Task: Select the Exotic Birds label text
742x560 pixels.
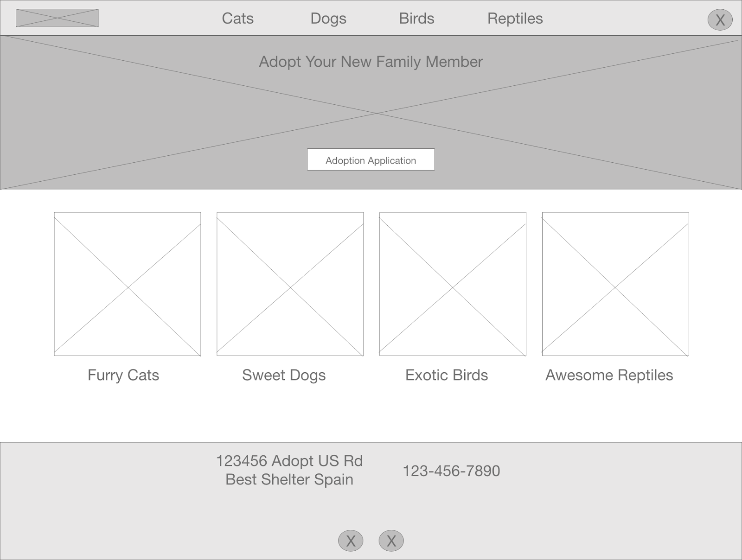Action: click(447, 375)
